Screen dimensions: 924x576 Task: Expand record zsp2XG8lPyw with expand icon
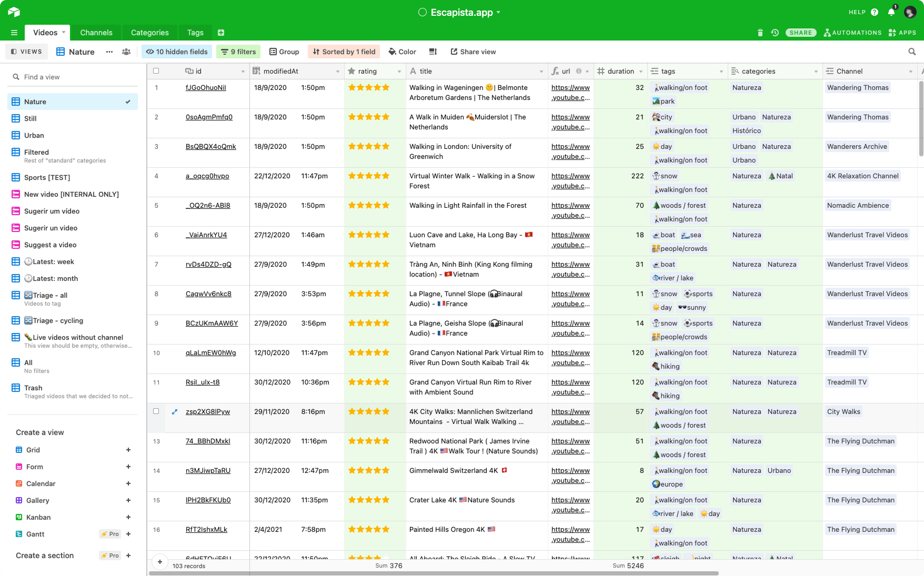tap(175, 412)
